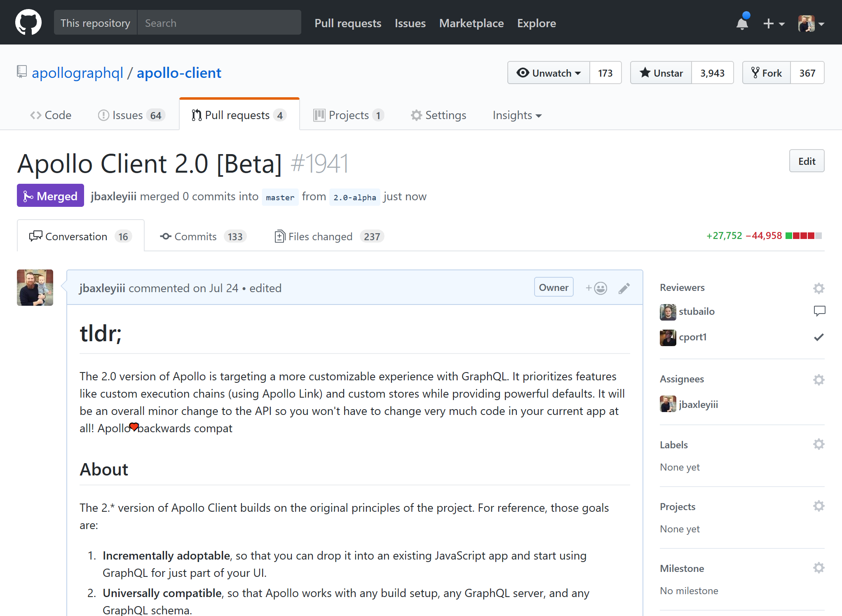Open Explore in top navigation
This screenshot has height=616, width=842.
537,23
